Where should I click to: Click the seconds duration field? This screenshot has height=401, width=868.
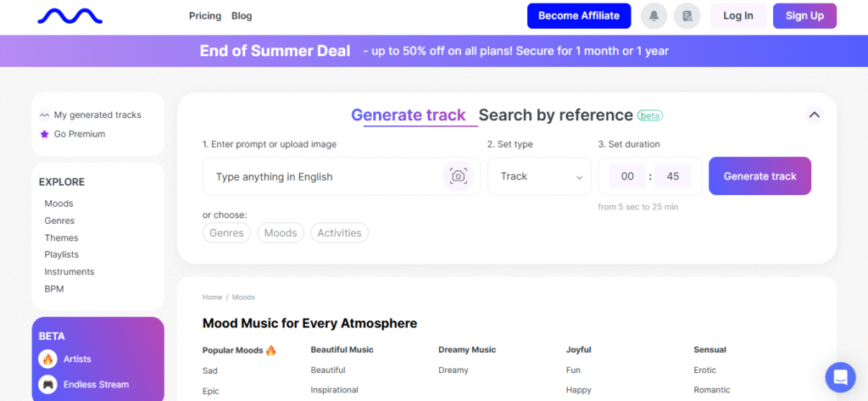click(x=673, y=176)
